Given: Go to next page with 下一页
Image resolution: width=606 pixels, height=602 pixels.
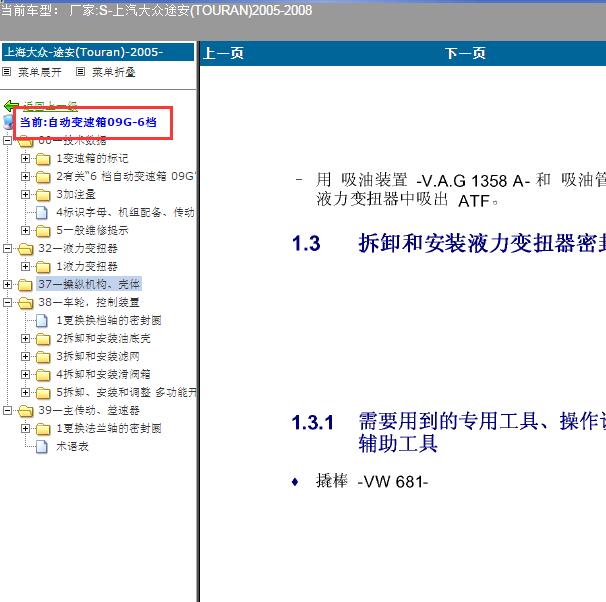Looking at the screenshot, I should coord(465,53).
